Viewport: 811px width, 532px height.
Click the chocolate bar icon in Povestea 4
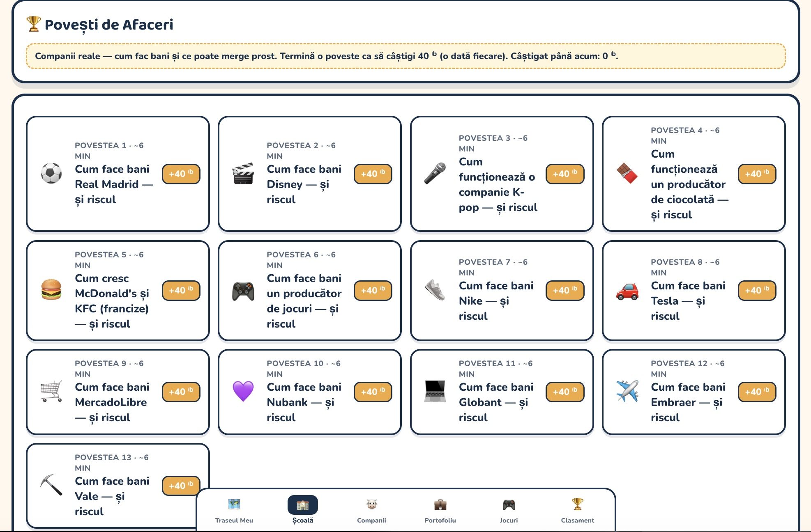click(627, 173)
